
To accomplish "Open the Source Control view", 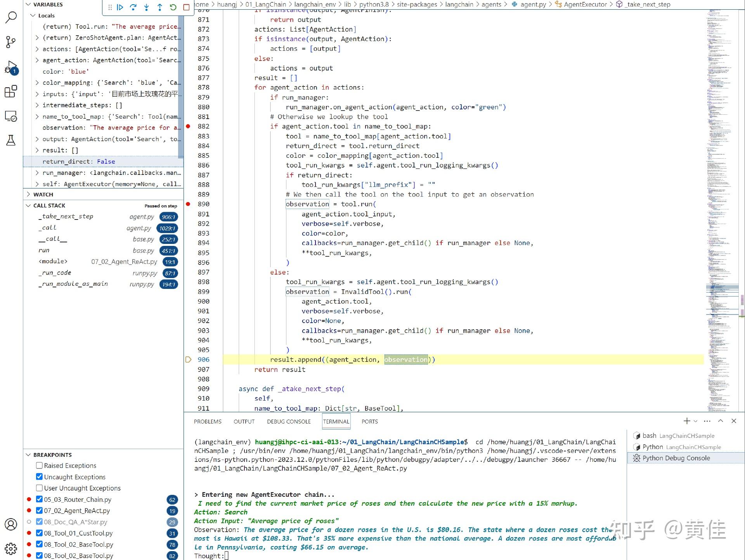I will pyautogui.click(x=11, y=42).
